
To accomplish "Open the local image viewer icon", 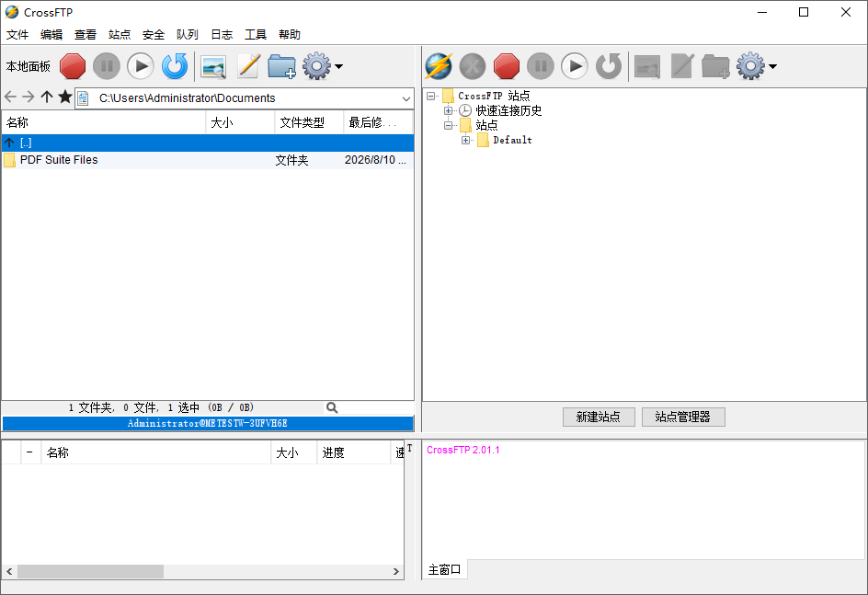I will coord(213,66).
